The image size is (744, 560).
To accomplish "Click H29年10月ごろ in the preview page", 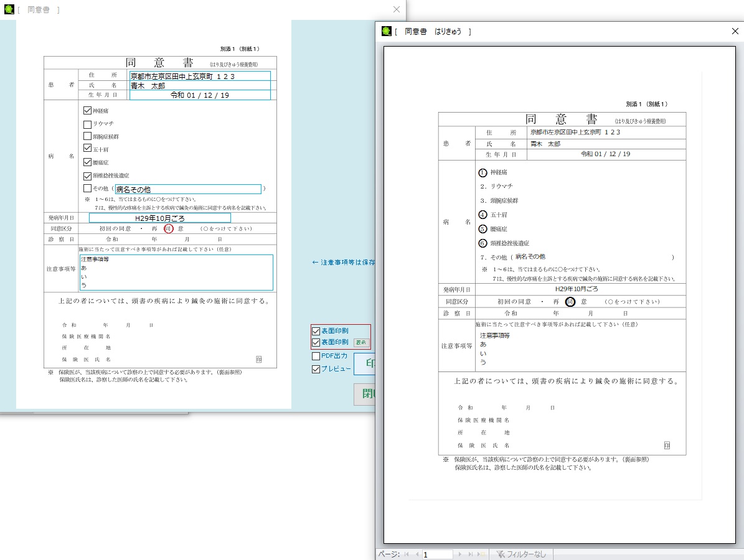I will click(577, 289).
